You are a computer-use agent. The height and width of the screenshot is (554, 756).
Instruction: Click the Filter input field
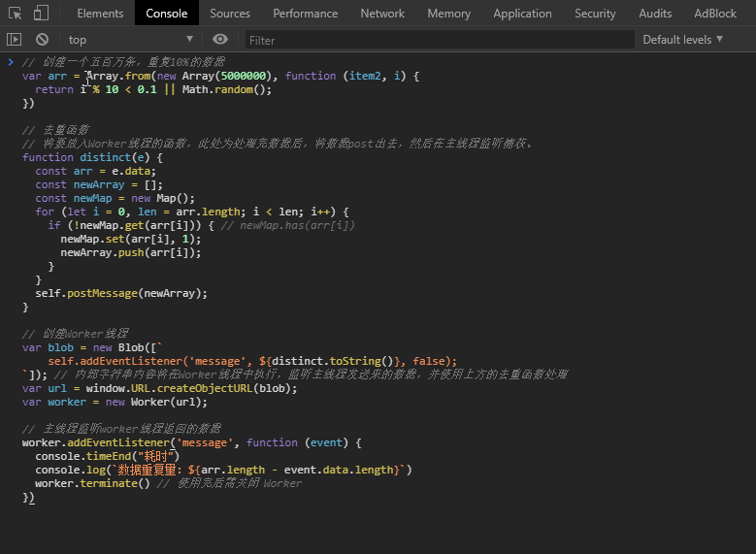(x=437, y=40)
